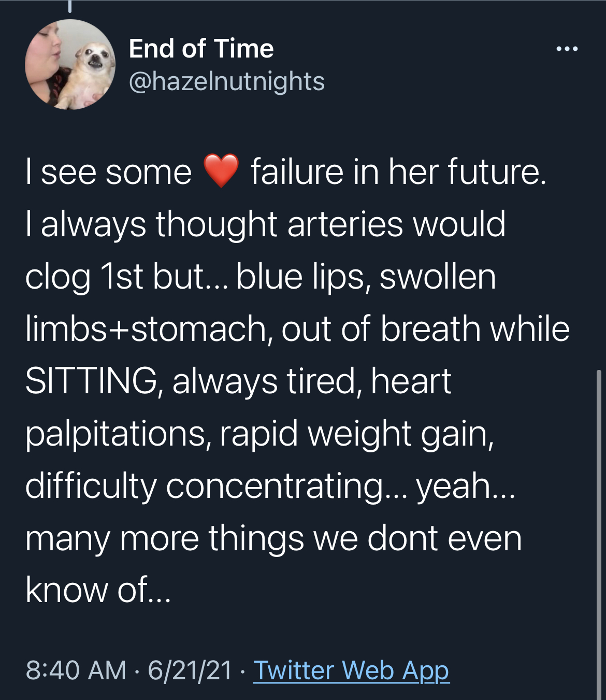Click the red heart emoji in tweet
The height and width of the screenshot is (700, 606).
(221, 170)
